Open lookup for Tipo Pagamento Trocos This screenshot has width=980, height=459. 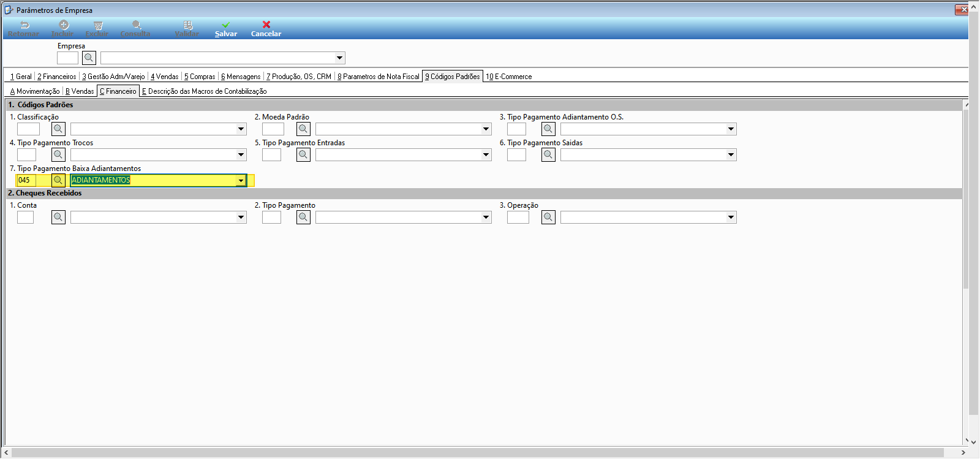tap(58, 154)
